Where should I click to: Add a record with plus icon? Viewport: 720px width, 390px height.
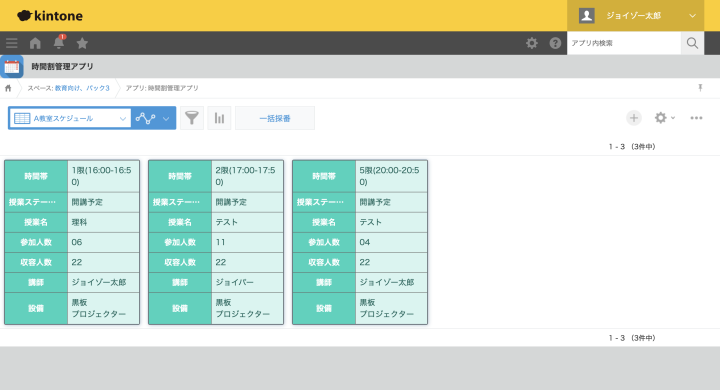pos(634,118)
